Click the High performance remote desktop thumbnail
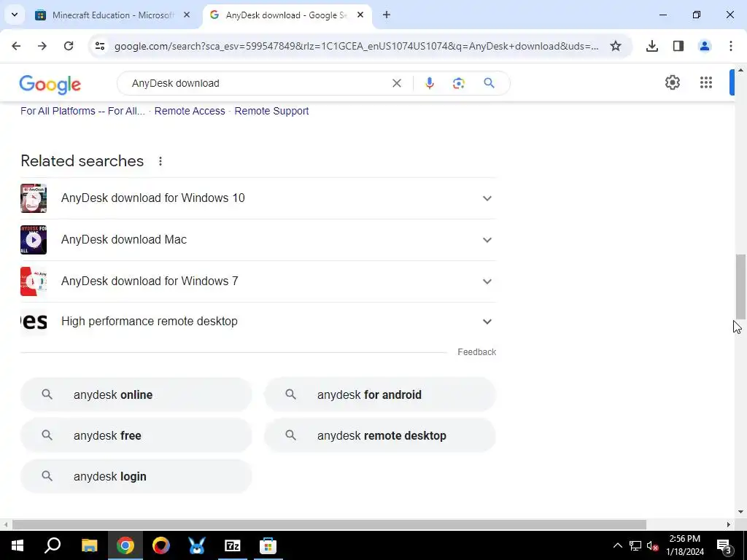747x560 pixels. (34, 322)
